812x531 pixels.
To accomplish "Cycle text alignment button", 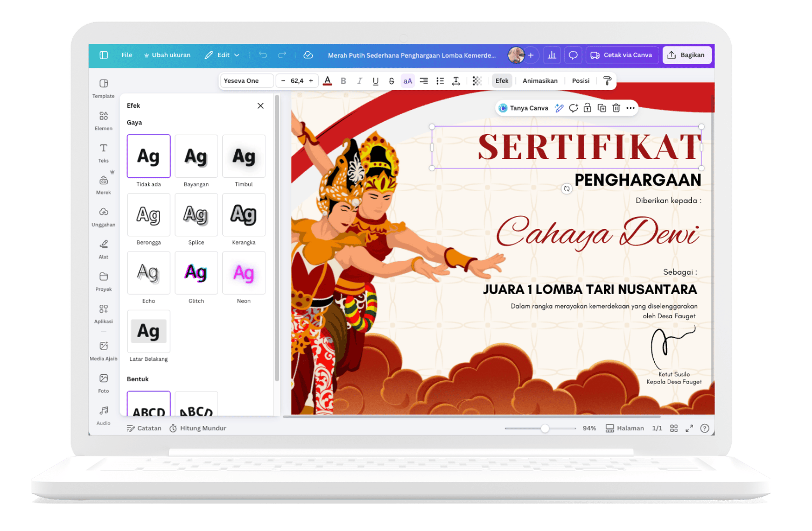I will 424,81.
